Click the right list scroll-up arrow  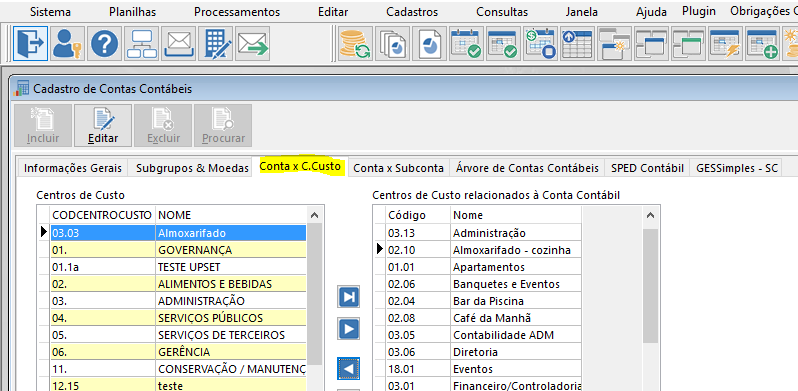coord(650,215)
